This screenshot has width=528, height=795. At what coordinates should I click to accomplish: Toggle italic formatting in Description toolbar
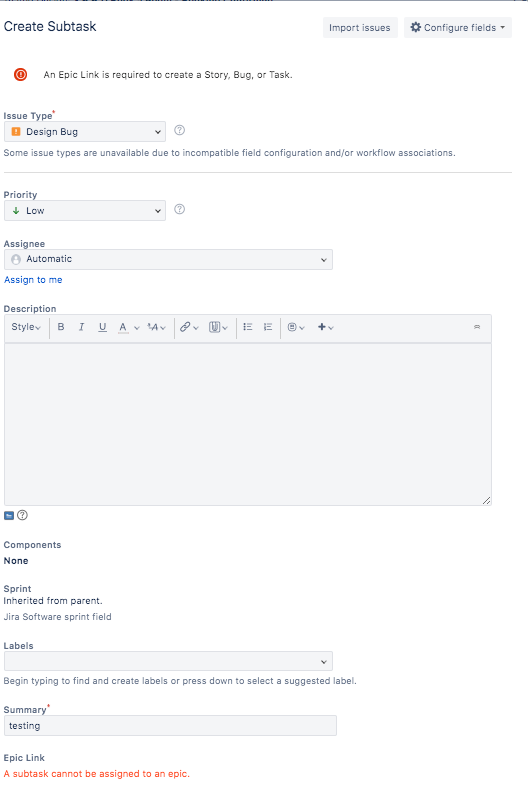point(81,327)
